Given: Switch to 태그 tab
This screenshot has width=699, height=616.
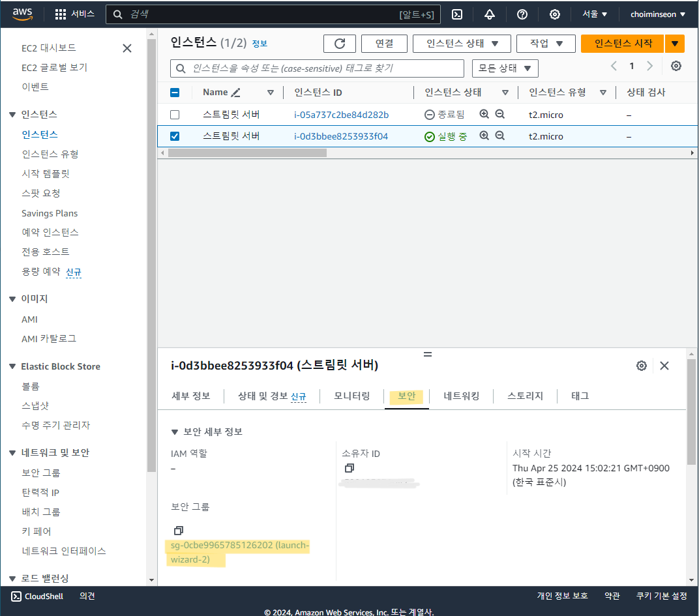Looking at the screenshot, I should tap(580, 396).
